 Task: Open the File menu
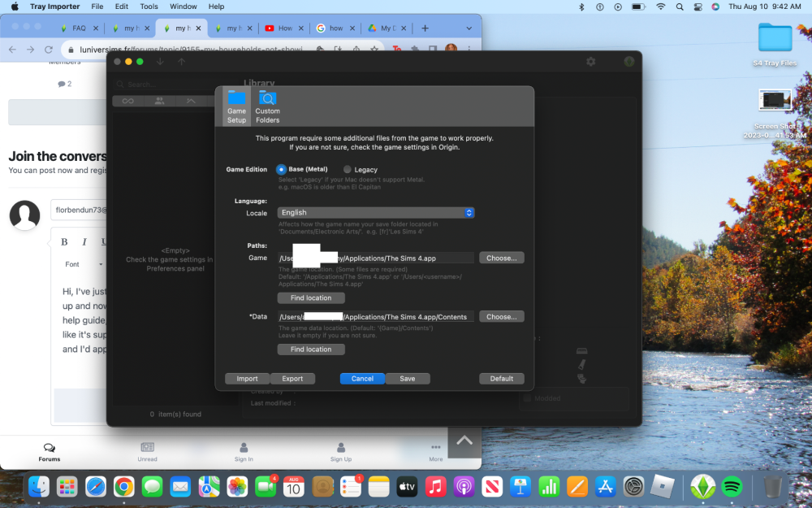pos(97,7)
